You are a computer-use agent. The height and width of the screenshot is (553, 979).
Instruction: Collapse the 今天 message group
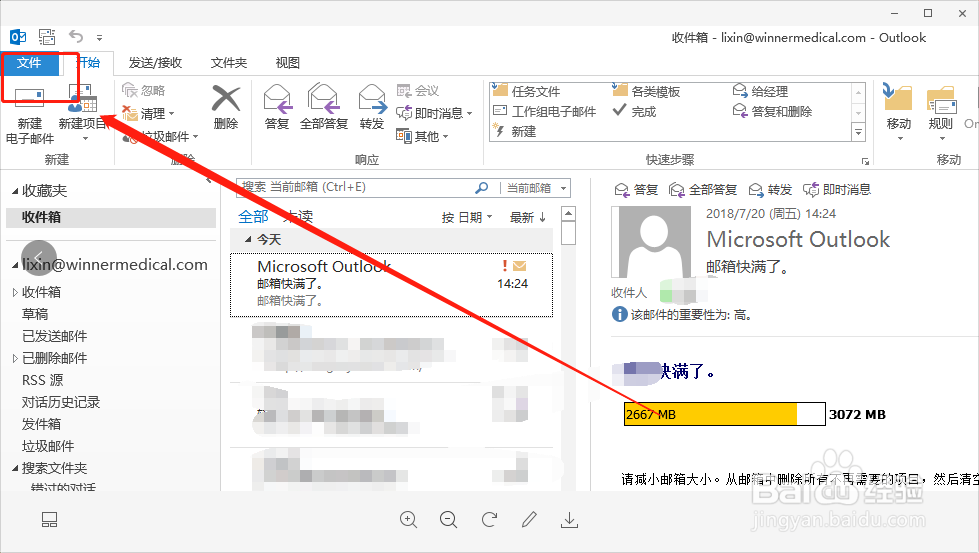(248, 240)
